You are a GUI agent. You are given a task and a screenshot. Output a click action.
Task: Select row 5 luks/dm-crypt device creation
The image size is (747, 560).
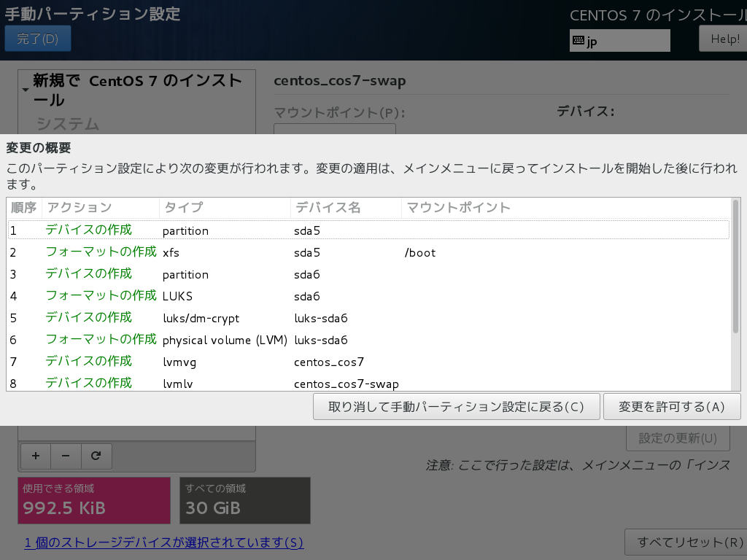click(368, 318)
